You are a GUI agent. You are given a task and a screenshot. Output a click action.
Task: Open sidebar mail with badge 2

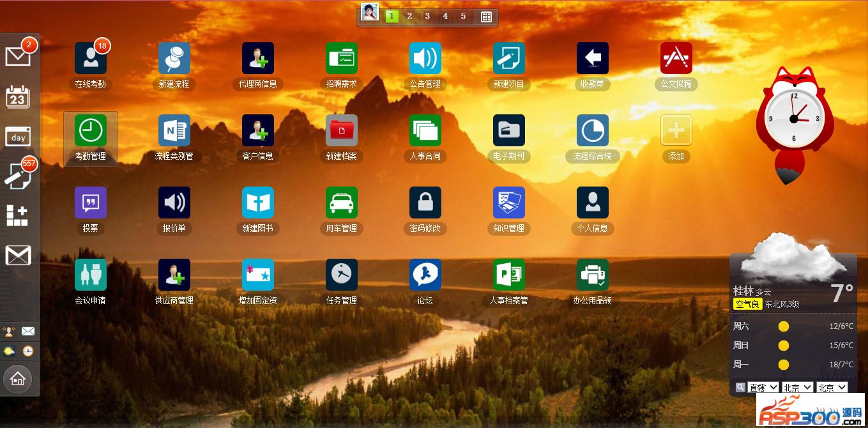(x=18, y=56)
